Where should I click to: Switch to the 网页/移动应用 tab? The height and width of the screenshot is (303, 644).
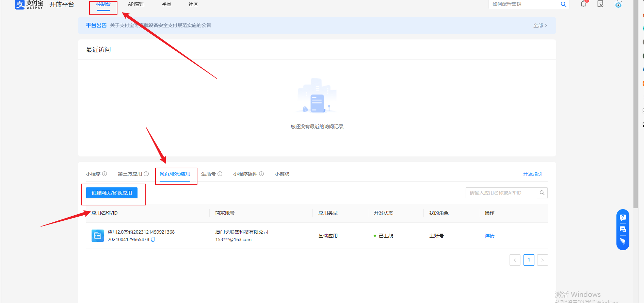tap(175, 174)
